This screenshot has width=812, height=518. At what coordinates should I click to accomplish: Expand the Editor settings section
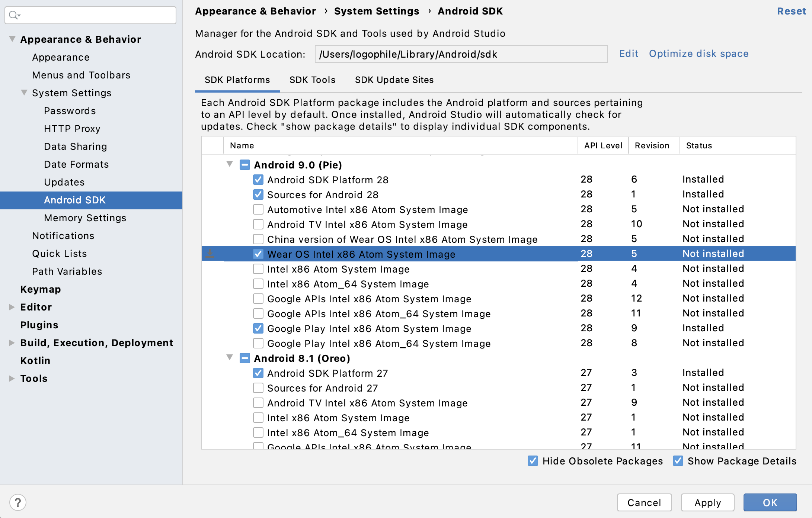click(x=12, y=307)
